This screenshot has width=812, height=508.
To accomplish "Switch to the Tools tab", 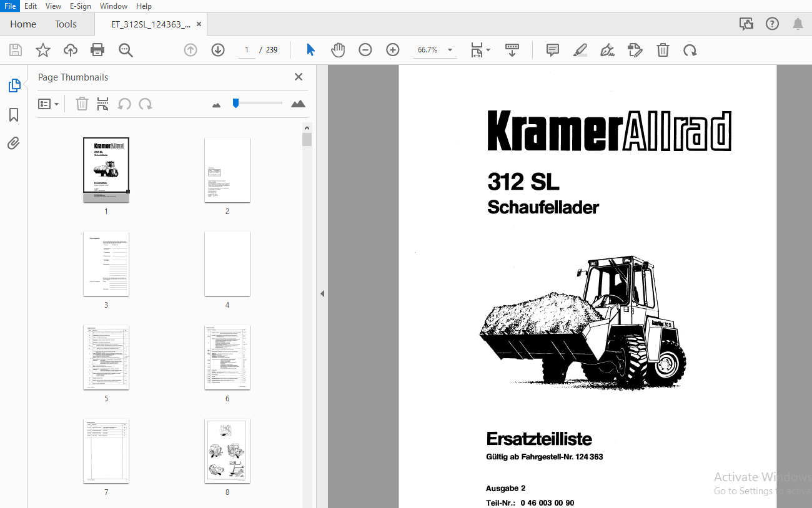I will click(66, 24).
